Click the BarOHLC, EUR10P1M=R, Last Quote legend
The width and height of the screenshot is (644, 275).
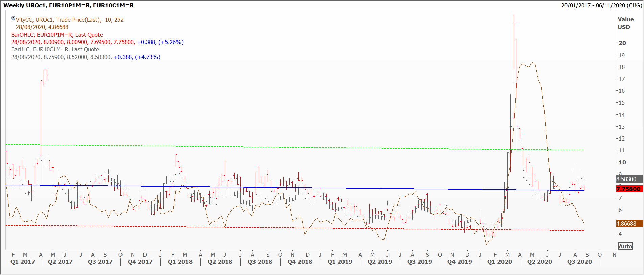pos(57,35)
